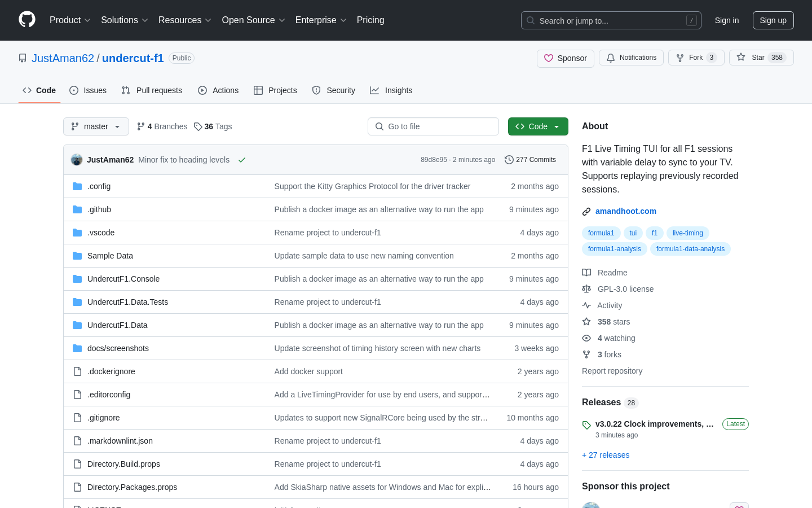Select the formula1-data-analysis topic tag

690,249
